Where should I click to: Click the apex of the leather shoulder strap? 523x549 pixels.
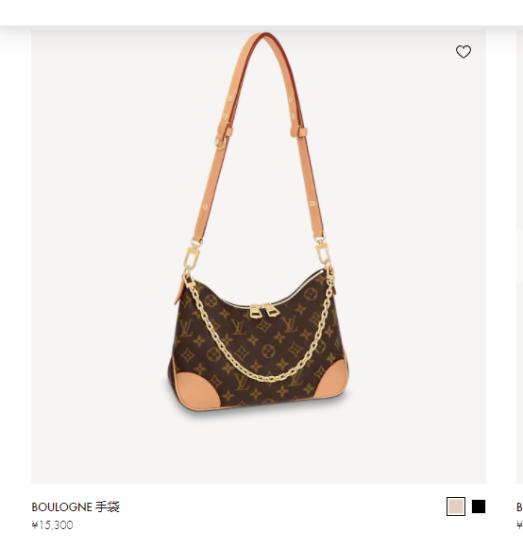point(264,37)
